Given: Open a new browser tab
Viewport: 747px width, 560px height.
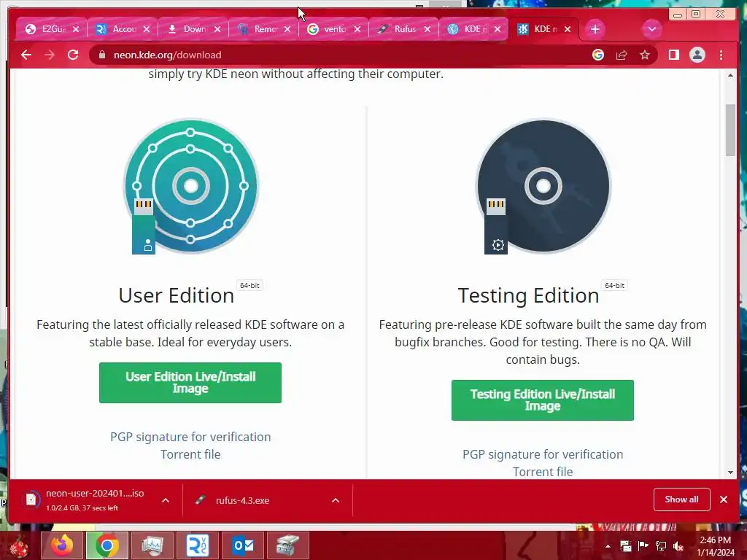Looking at the screenshot, I should (595, 29).
